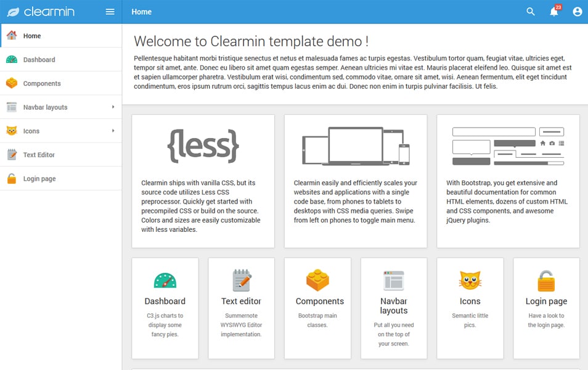Click the cat icon next to Icons
This screenshot has height=370, width=588.
[11, 130]
